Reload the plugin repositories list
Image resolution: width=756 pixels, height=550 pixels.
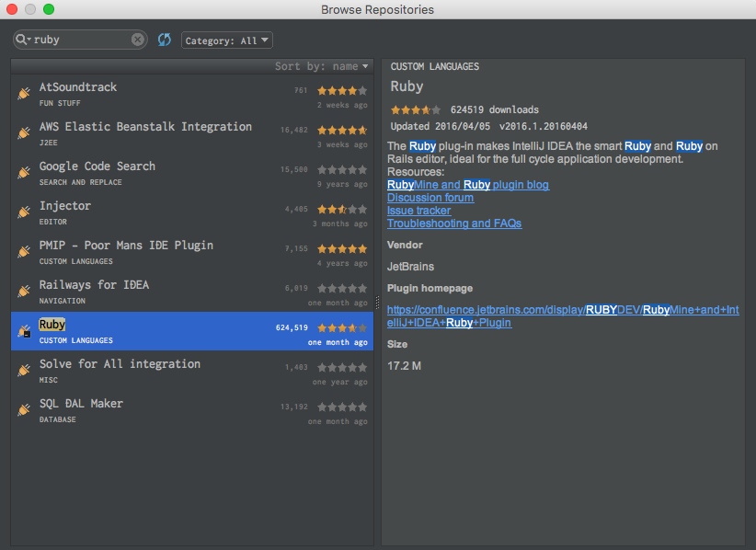165,40
